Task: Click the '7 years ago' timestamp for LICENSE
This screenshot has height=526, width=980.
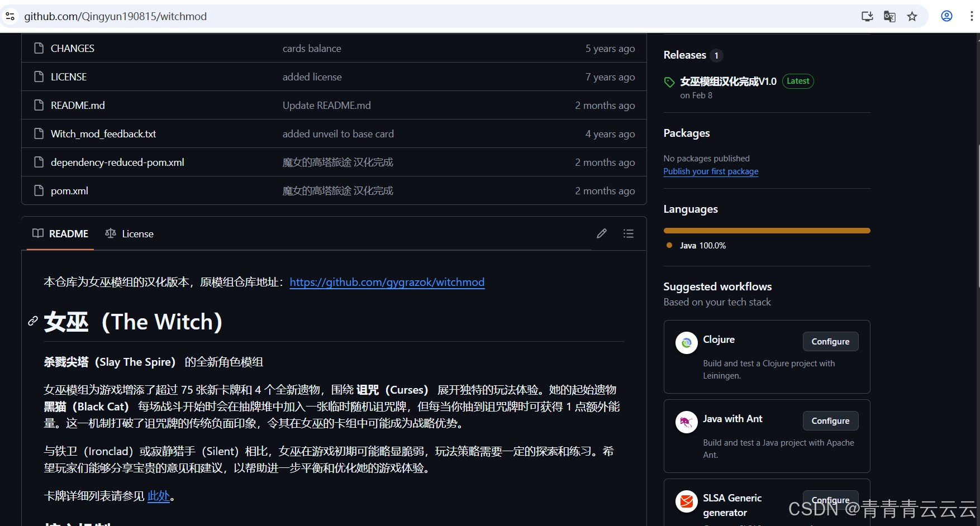Action: [x=610, y=77]
